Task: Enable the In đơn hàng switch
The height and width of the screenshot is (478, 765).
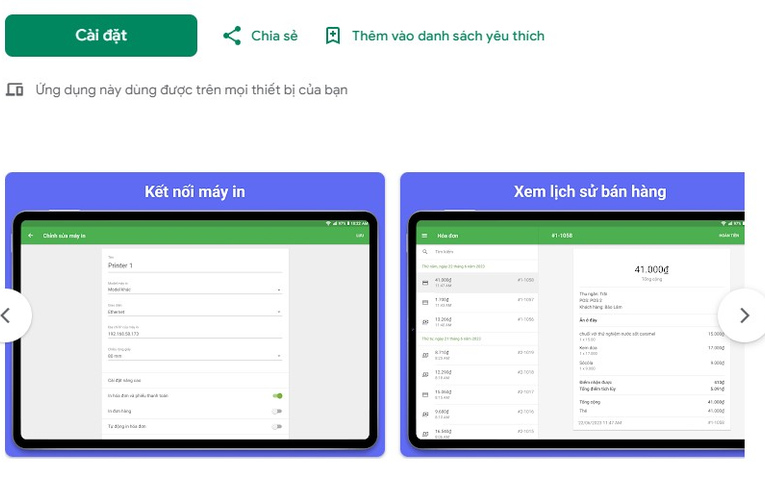Action: pyautogui.click(x=277, y=411)
